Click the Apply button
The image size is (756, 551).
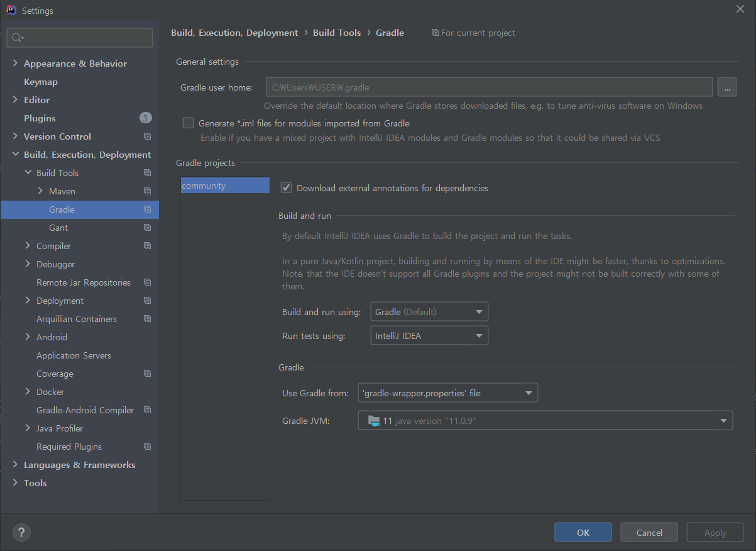pos(715,533)
